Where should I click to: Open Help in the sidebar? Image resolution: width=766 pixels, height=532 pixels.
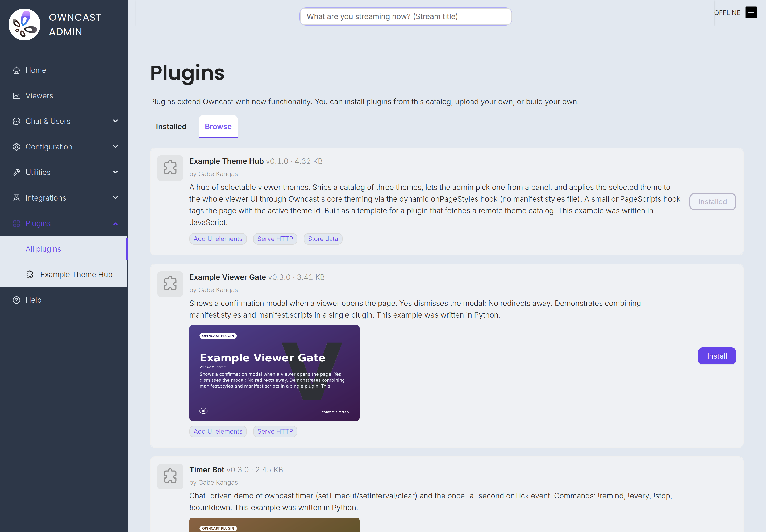pos(64,300)
